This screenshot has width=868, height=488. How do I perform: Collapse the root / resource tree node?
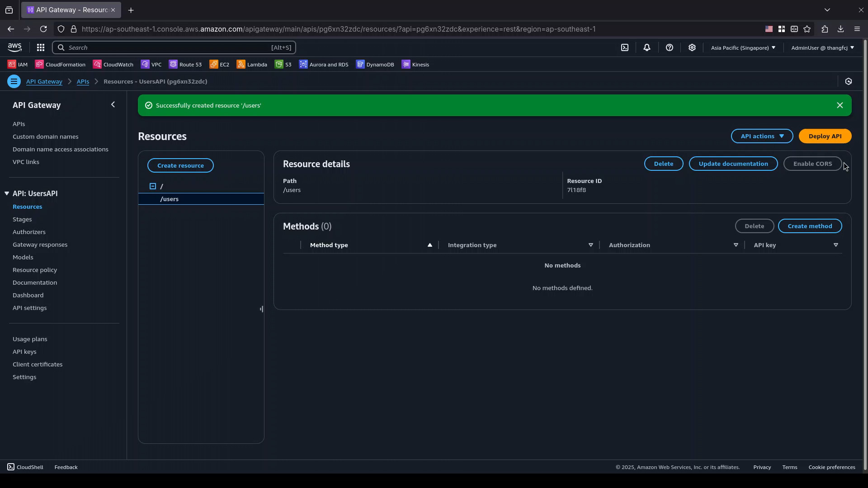click(x=153, y=186)
